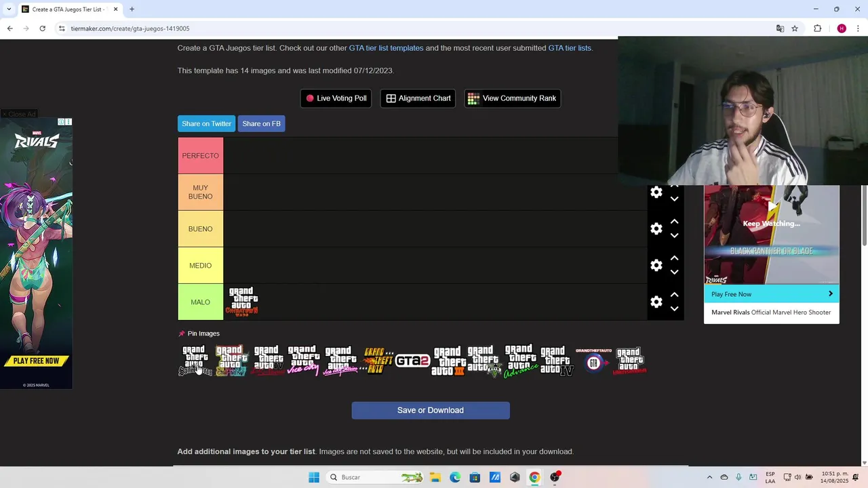Click Save or Download button
This screenshot has width=868, height=488.
[431, 410]
